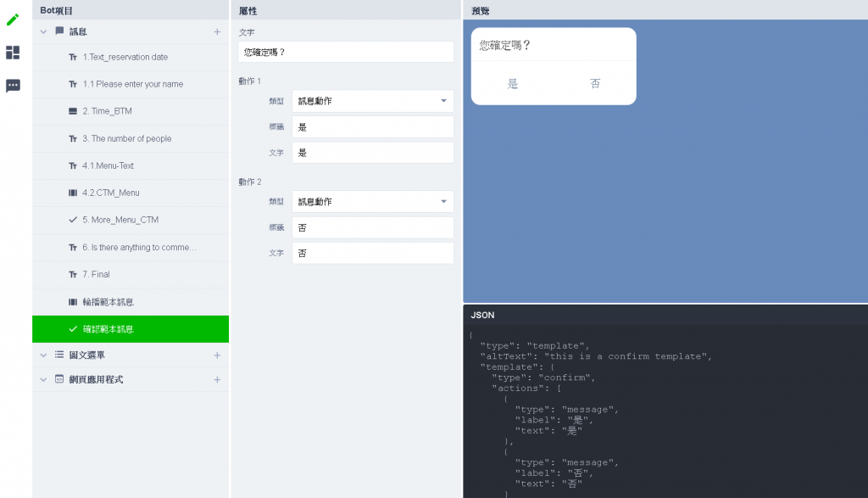This screenshot has height=498, width=868.
Task: Click the 屬性 panel header
Action: pos(248,11)
